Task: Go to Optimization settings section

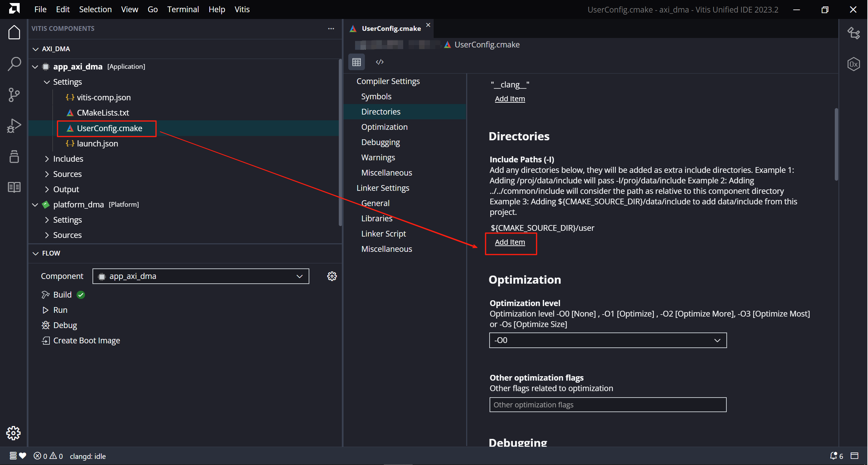Action: point(384,127)
